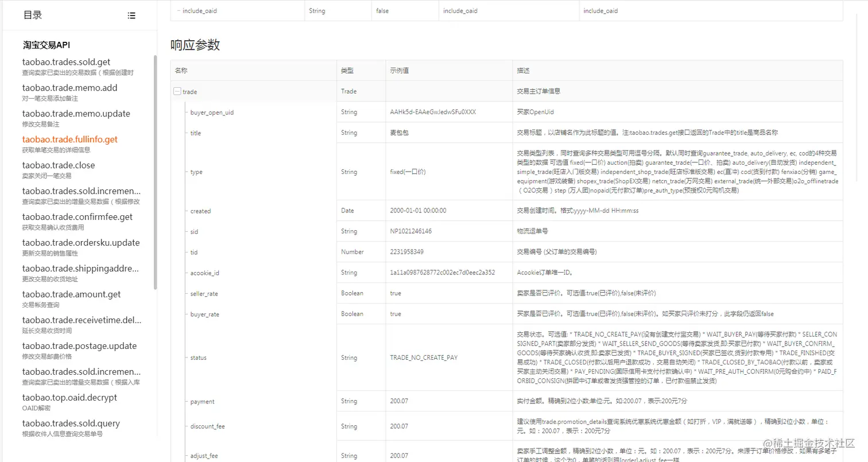This screenshot has width=868, height=462.
Task: Open the taobao.trades.sold.query API page
Action: point(71,424)
